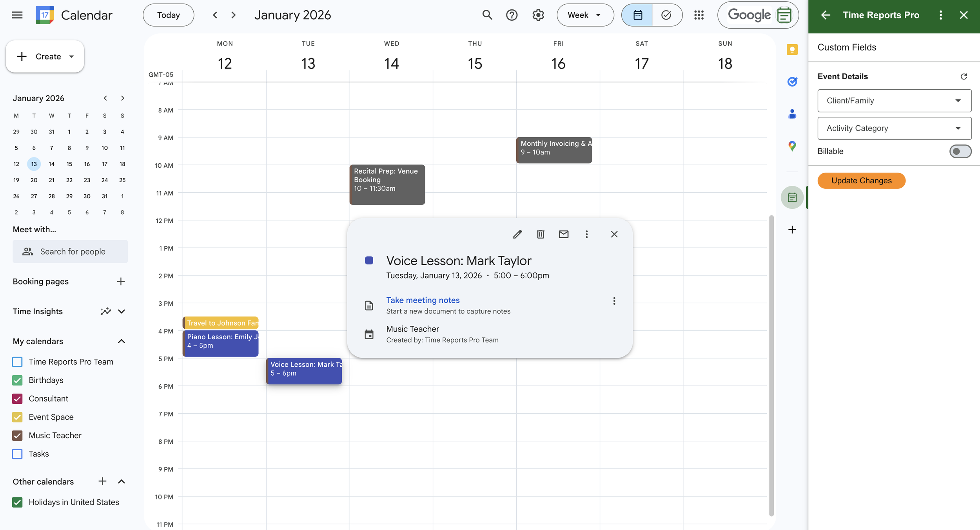Open Google Tasks from the side panel
Image resolution: width=980 pixels, height=530 pixels.
(792, 82)
